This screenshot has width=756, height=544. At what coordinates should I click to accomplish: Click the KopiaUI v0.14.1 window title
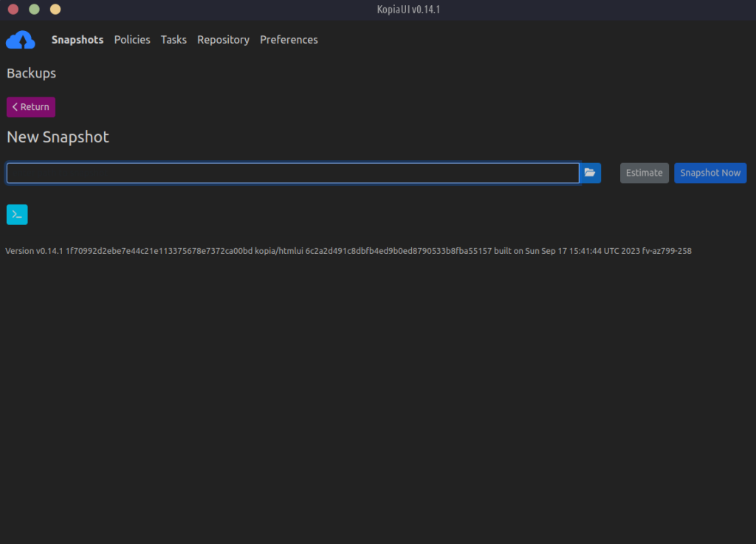(x=408, y=10)
